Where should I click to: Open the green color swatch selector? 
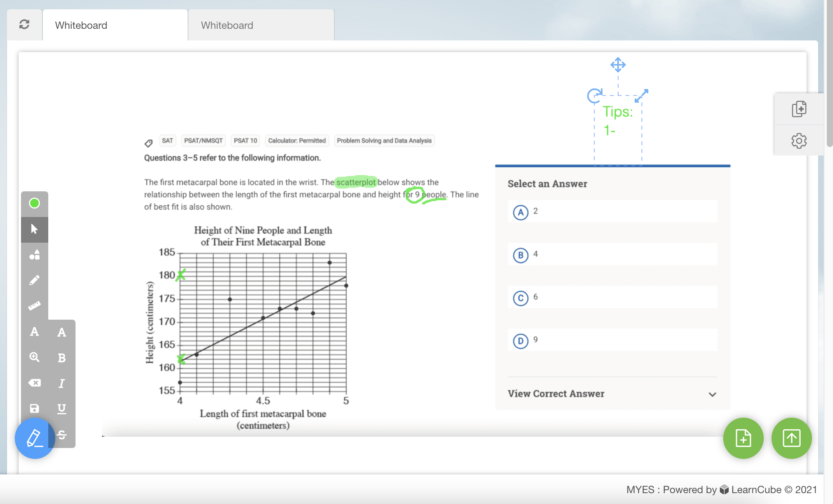pyautogui.click(x=34, y=203)
